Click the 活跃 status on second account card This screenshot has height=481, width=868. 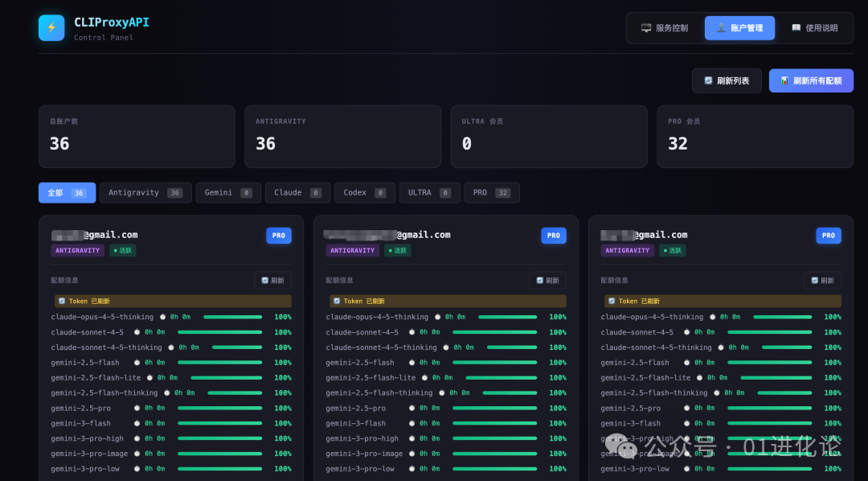[398, 250]
